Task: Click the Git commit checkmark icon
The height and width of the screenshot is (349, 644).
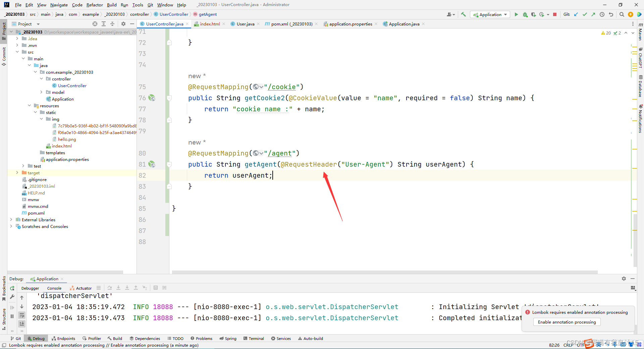Action: click(x=585, y=14)
